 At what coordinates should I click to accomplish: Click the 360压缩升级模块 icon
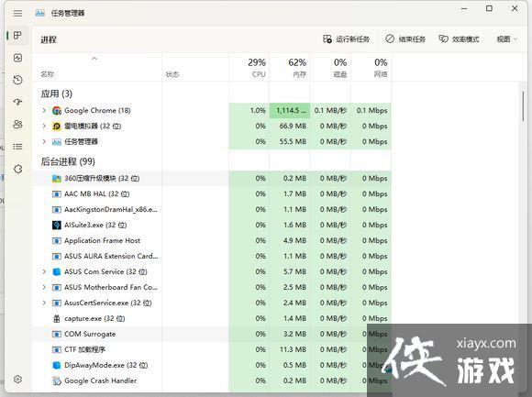(57, 178)
